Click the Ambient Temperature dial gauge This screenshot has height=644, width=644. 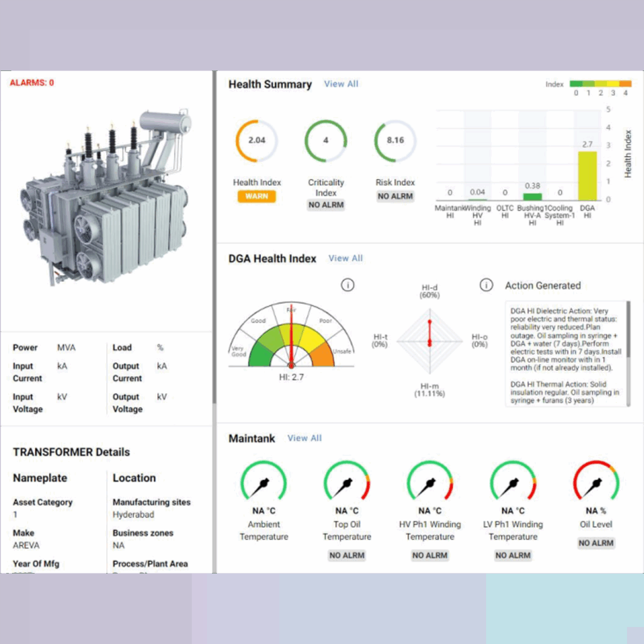[264, 483]
